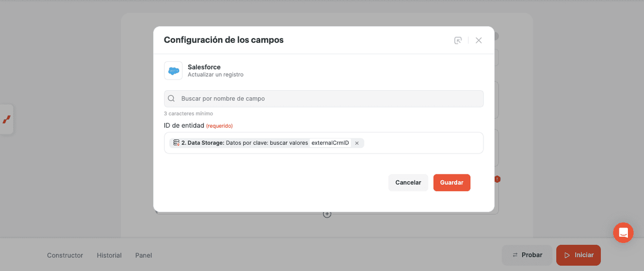Add a step with the plus circle icon
The height and width of the screenshot is (271, 644).
tap(327, 214)
